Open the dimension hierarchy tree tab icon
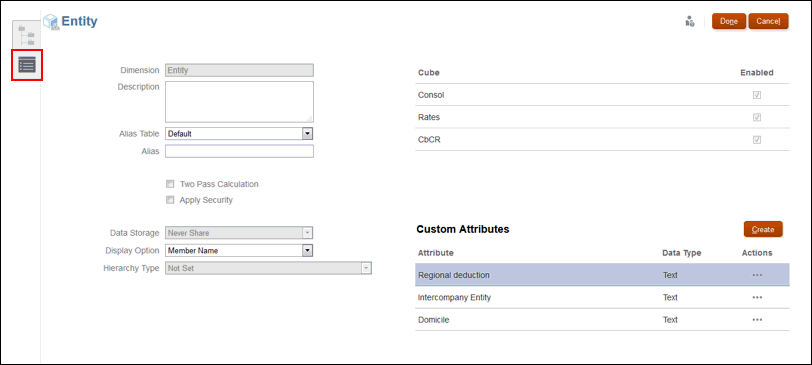The height and width of the screenshot is (365, 812). tap(26, 35)
